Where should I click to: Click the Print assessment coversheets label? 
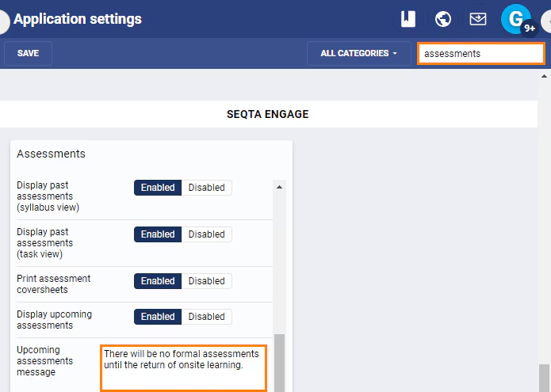coord(53,284)
